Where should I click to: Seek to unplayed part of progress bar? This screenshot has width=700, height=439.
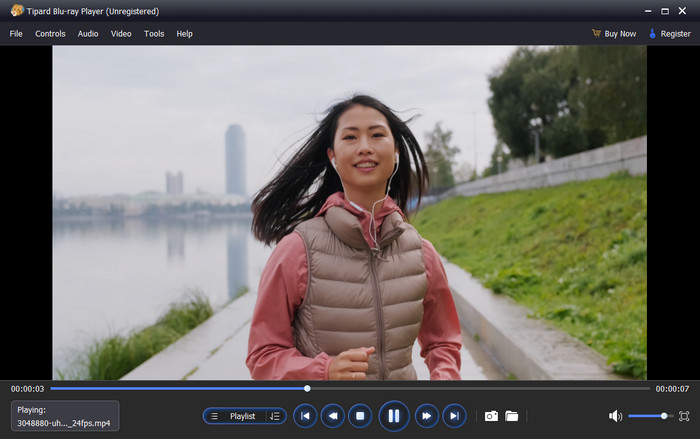coord(480,389)
